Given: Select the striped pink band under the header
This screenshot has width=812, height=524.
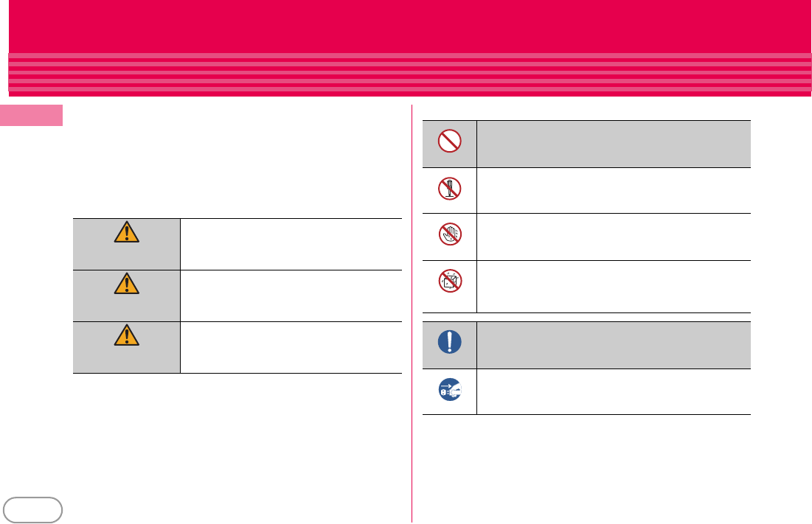Looking at the screenshot, I should (410, 74).
